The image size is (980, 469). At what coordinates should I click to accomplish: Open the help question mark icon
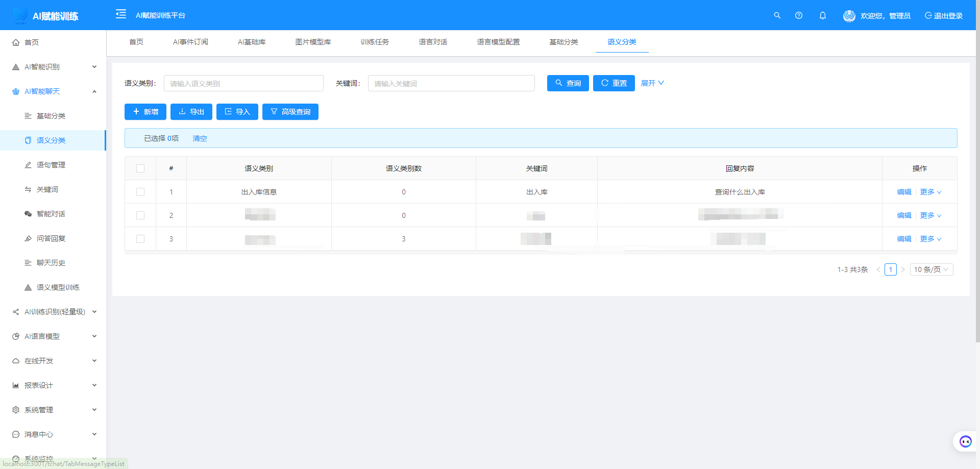point(799,15)
